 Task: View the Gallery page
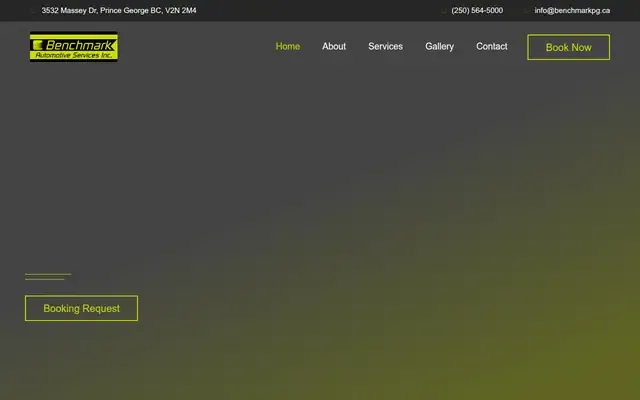tap(439, 47)
